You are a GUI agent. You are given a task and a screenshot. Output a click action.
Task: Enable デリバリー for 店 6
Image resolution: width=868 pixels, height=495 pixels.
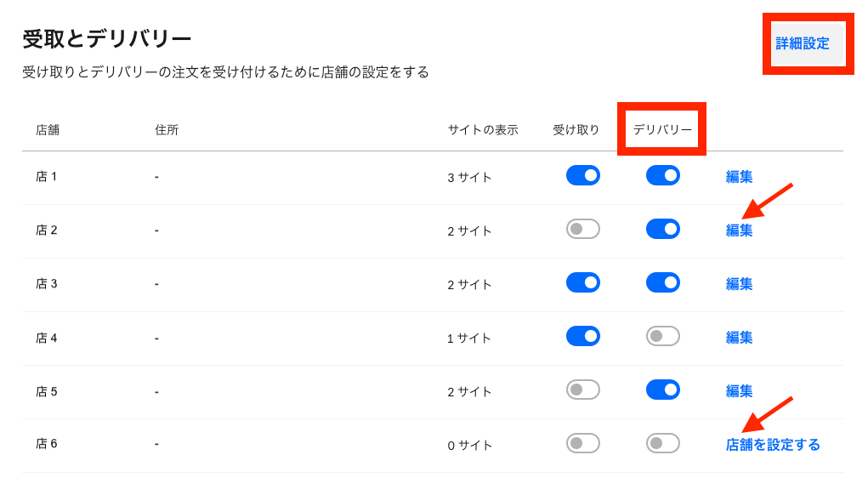tap(662, 443)
